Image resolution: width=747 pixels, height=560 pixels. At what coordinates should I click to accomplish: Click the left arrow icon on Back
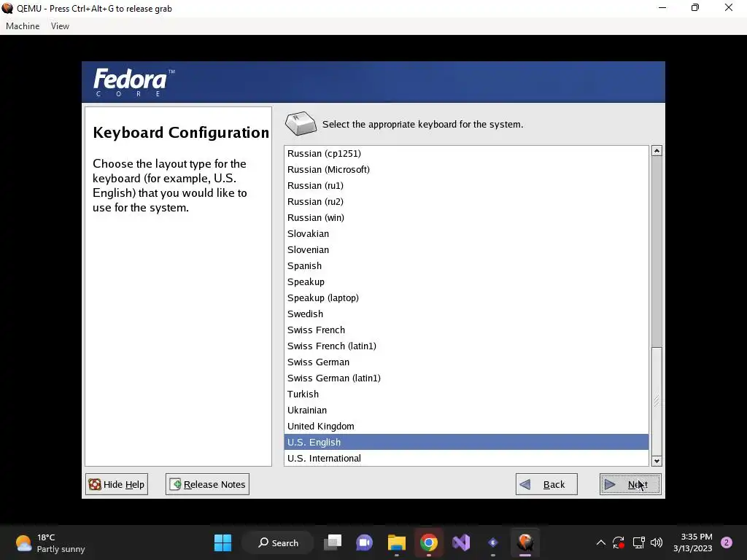[525, 485]
